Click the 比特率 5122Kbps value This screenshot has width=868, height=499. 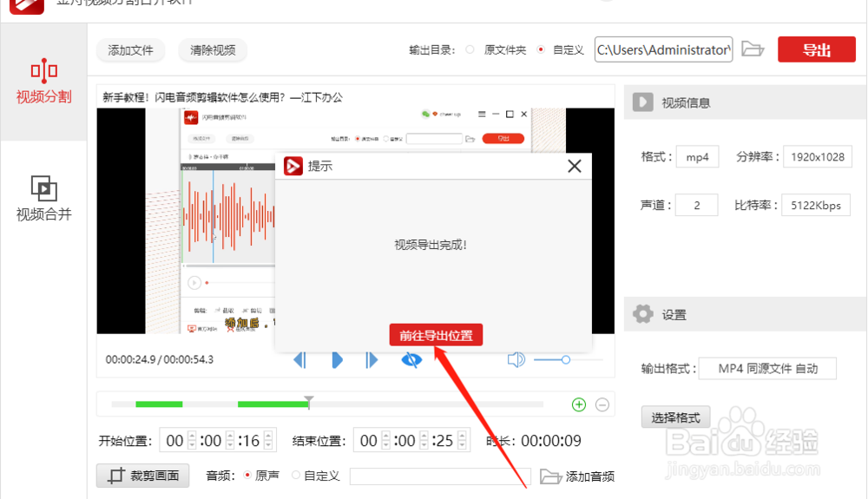[x=816, y=206]
